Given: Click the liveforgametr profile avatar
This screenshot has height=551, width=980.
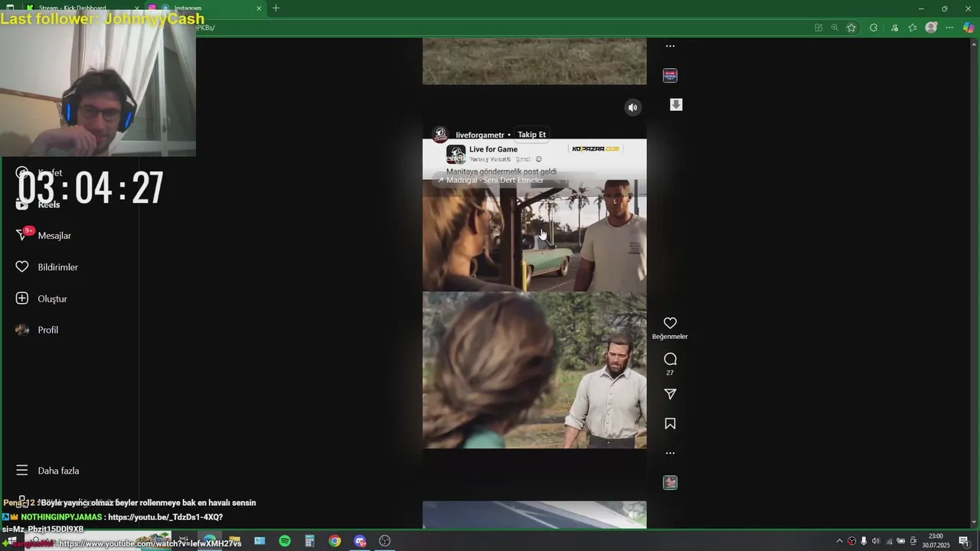Looking at the screenshot, I should (x=440, y=135).
